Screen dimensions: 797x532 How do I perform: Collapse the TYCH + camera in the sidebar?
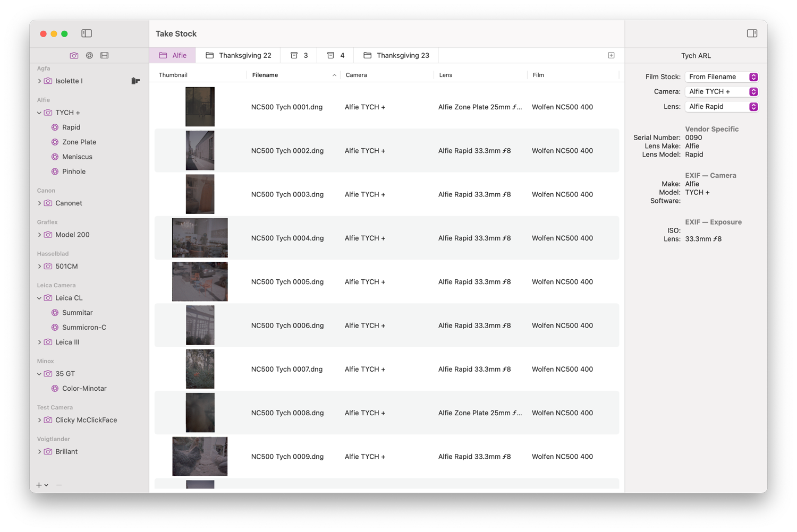click(39, 112)
